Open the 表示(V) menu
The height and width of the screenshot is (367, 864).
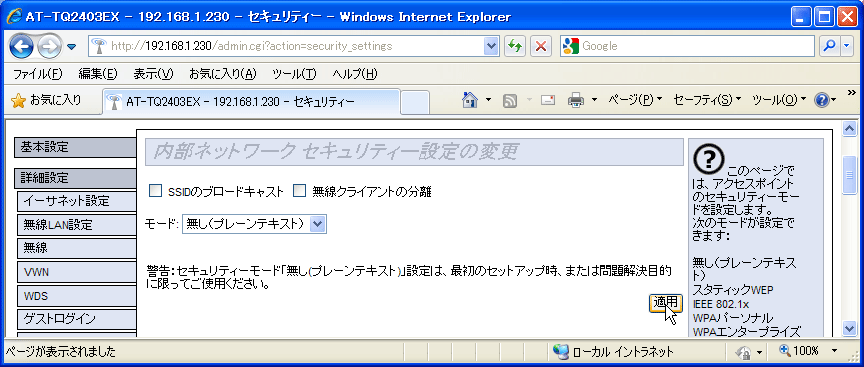153,74
